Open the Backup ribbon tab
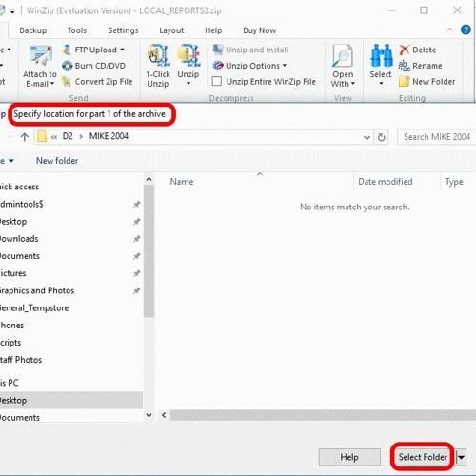 [33, 30]
